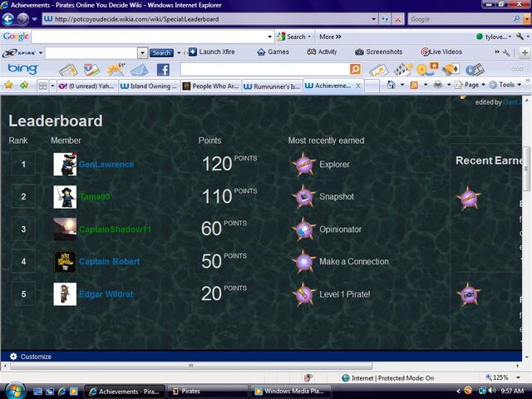The width and height of the screenshot is (532, 399).
Task: Click the horizontal scrollbar at page bottom
Action: click(191, 366)
